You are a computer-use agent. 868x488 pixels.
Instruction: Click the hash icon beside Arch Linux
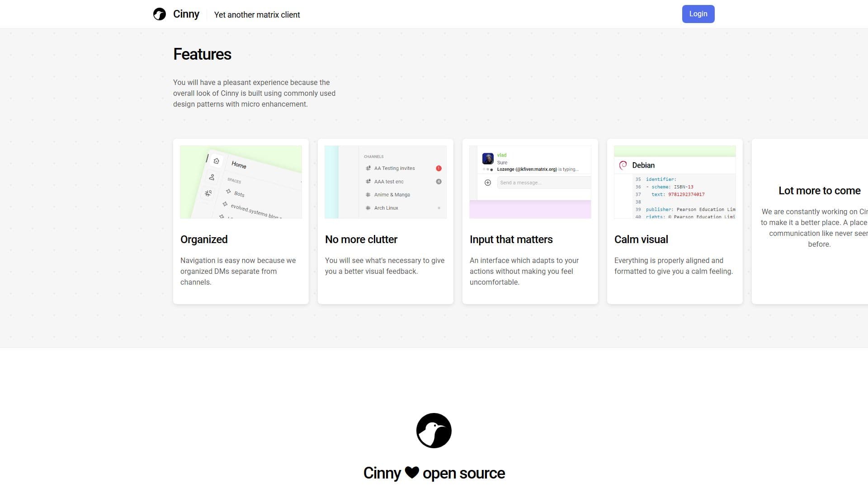[x=368, y=208]
